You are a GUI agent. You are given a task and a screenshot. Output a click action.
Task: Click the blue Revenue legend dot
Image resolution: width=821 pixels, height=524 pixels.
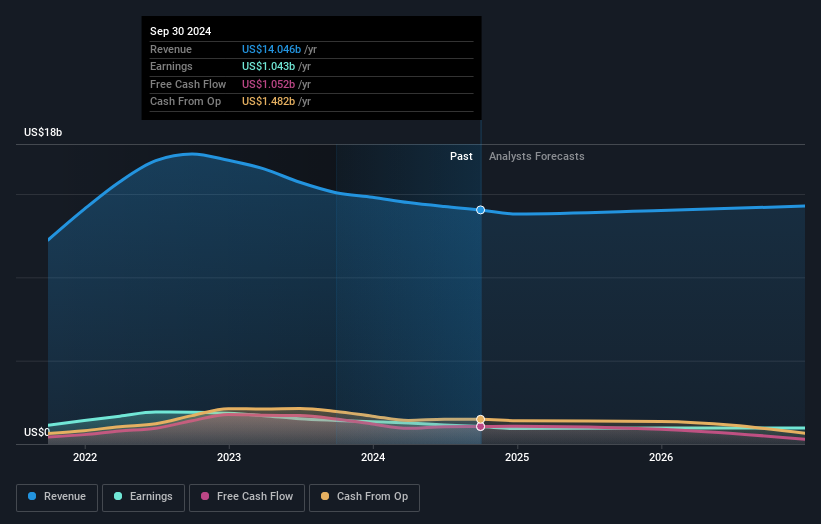pyautogui.click(x=32, y=496)
